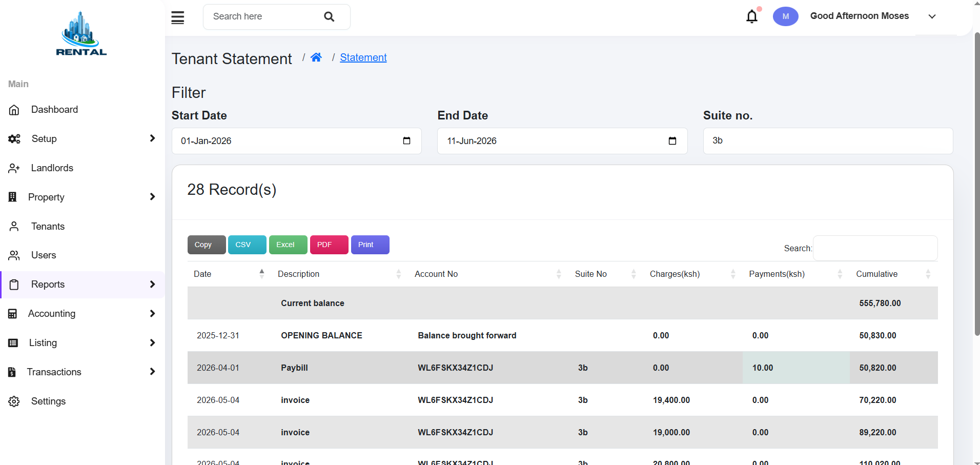Screen dimensions: 980x465
Task: Open Dashboard from sidebar
Action: (x=54, y=110)
